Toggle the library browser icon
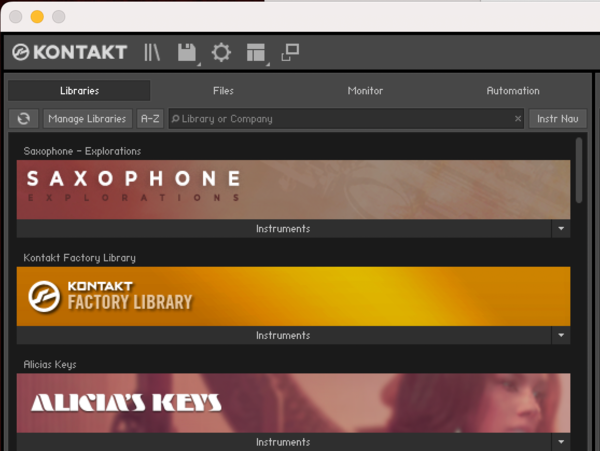The height and width of the screenshot is (451, 600). (x=152, y=52)
